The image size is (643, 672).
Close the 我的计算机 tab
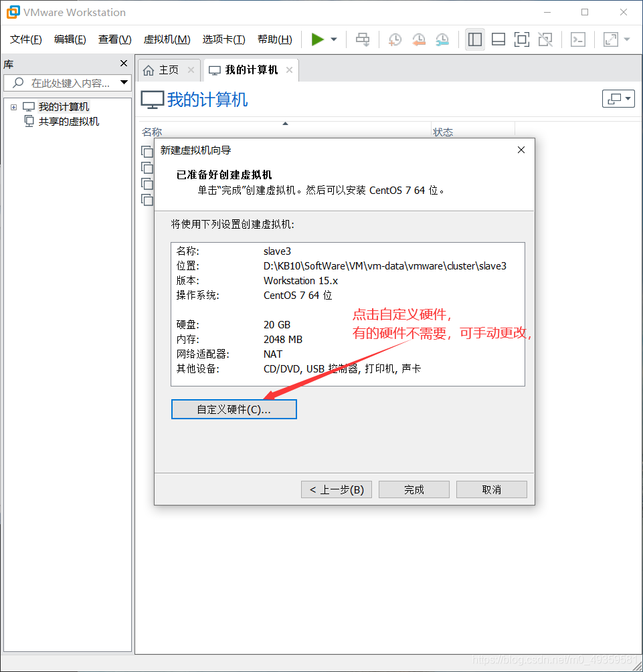click(x=290, y=70)
